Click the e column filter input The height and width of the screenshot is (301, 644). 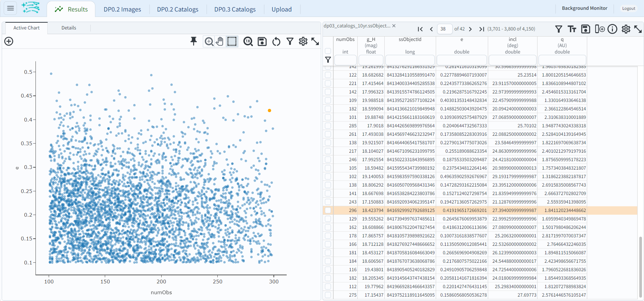pos(462,60)
